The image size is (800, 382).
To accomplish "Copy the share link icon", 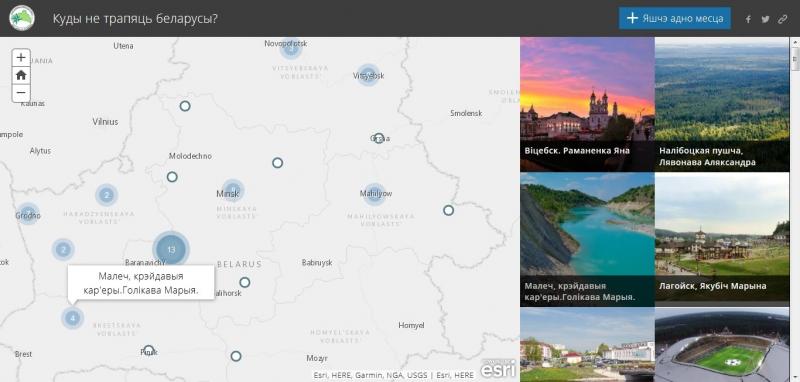I will click(x=783, y=19).
